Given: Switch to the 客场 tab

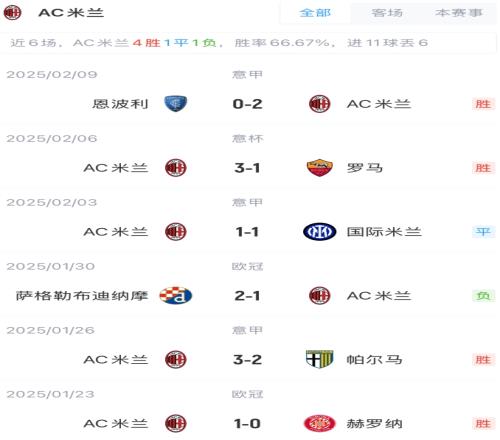Looking at the screenshot, I should click(387, 13).
